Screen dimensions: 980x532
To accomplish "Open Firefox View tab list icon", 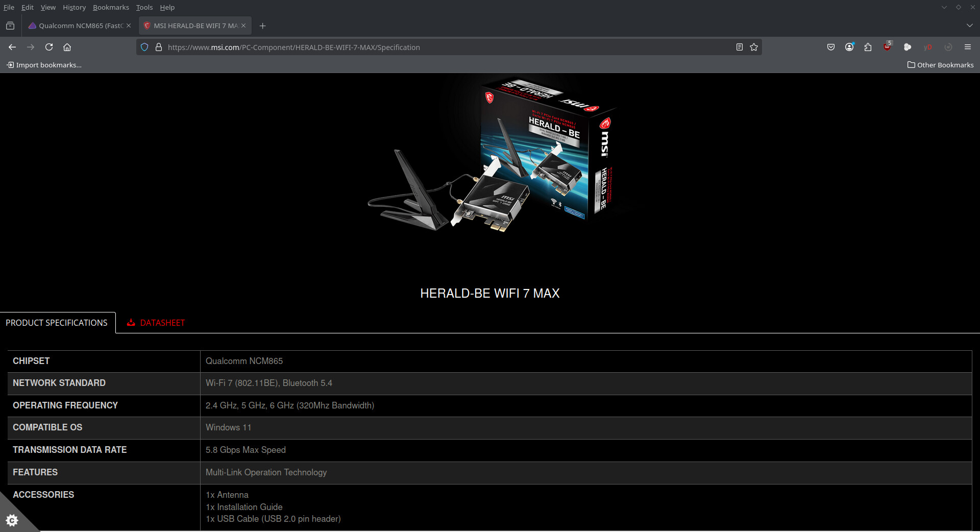I will click(10, 26).
